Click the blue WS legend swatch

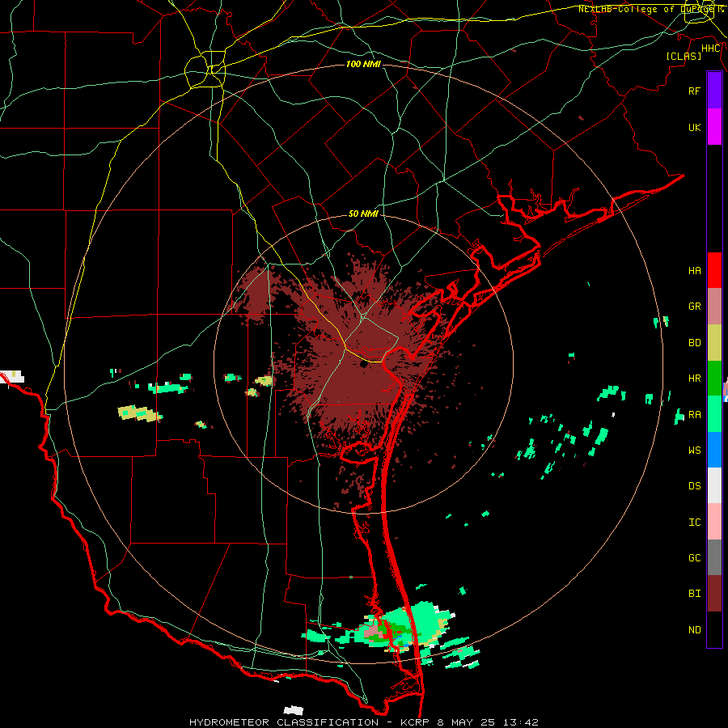coord(714,450)
